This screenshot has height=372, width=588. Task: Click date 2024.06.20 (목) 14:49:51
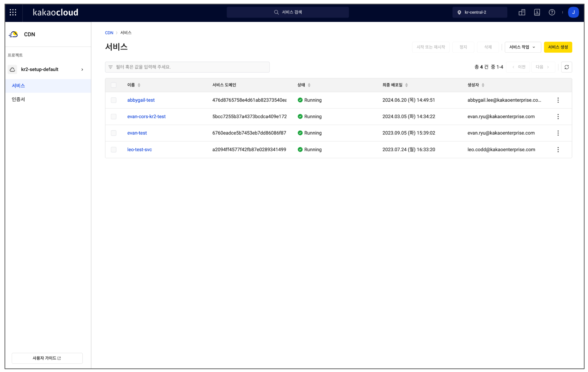point(408,100)
